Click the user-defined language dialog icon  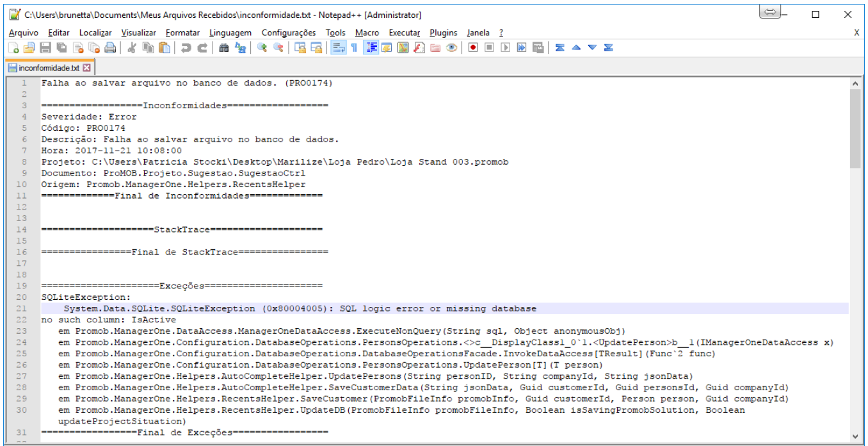[387, 47]
